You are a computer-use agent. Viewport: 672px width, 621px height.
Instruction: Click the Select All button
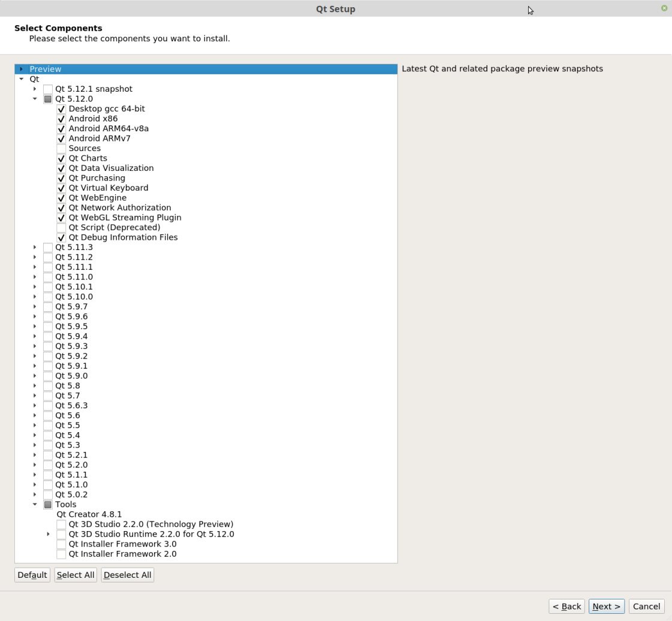click(x=76, y=575)
